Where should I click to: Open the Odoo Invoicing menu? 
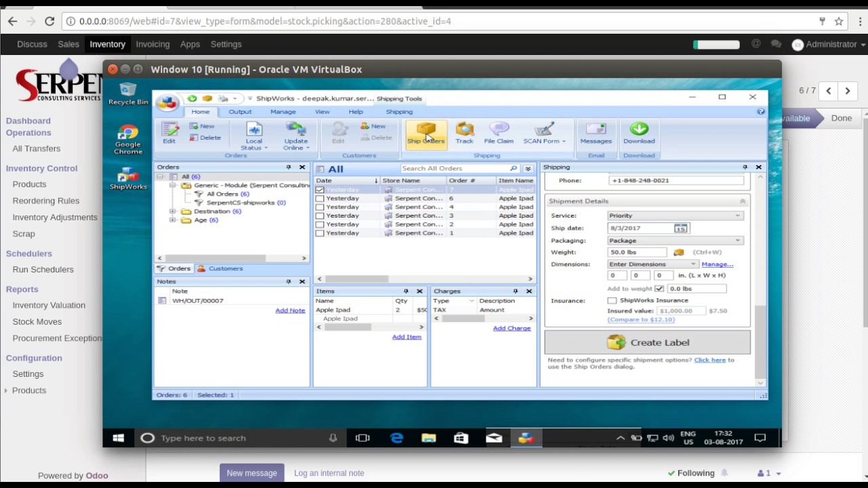(x=153, y=44)
